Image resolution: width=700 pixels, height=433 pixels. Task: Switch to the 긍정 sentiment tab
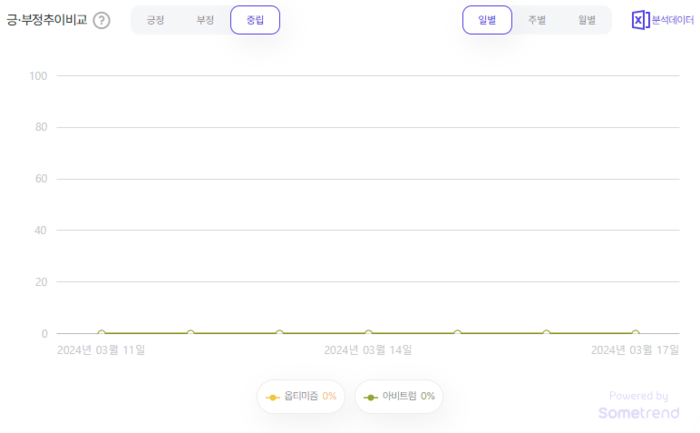coord(155,20)
